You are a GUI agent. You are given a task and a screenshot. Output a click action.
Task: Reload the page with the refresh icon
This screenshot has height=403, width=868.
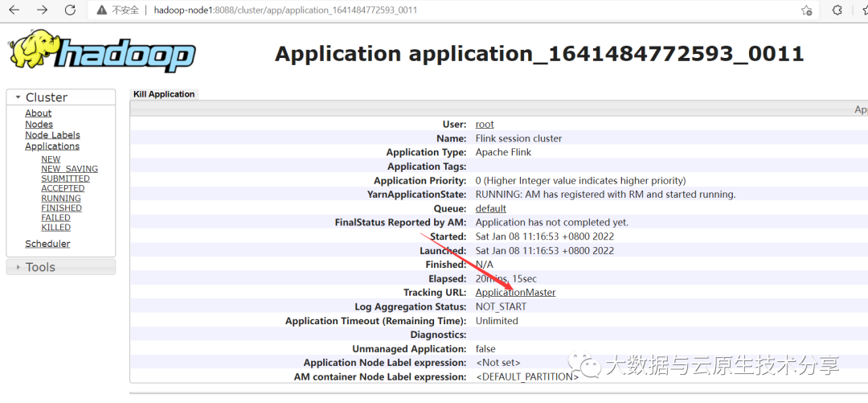tap(70, 10)
